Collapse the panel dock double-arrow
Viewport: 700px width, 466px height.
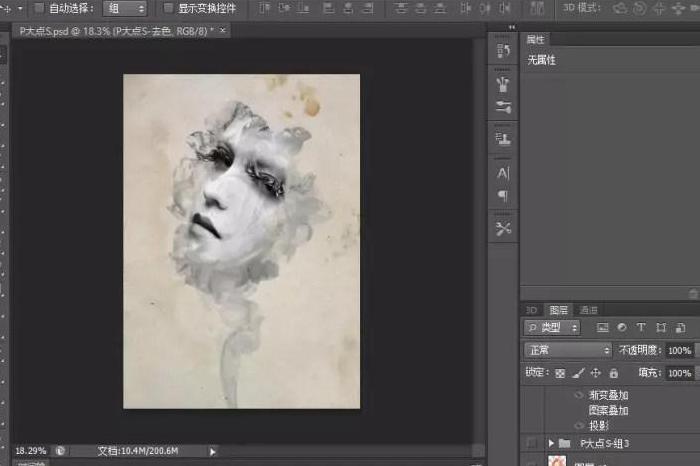(512, 27)
